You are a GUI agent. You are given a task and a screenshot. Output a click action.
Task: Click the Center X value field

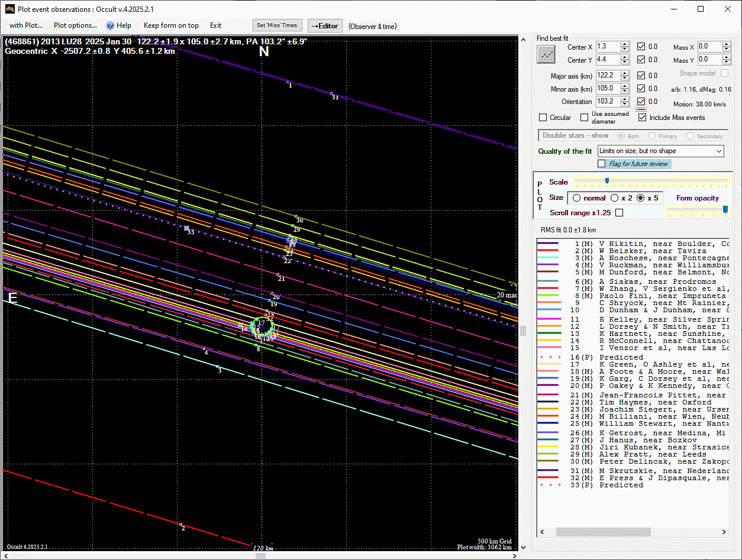(608, 47)
